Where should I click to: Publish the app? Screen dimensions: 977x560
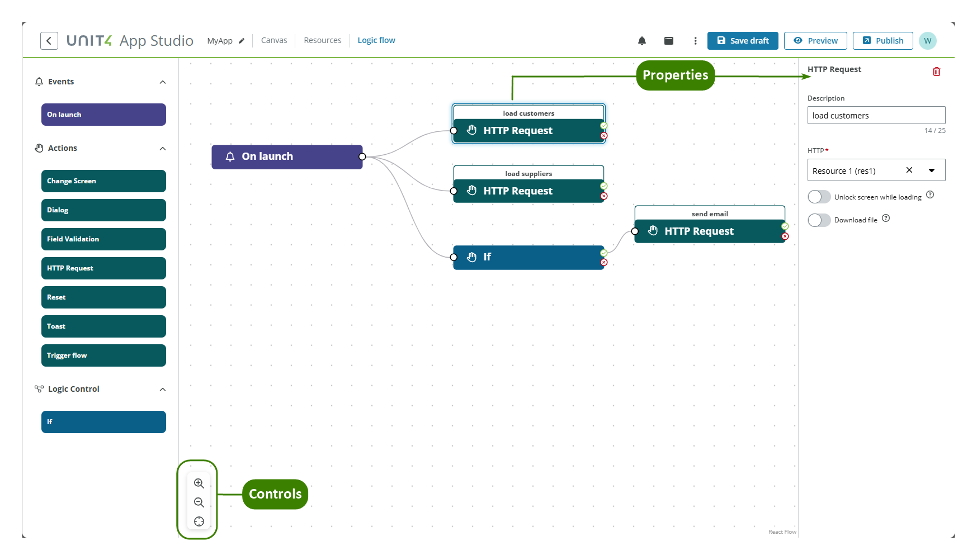pyautogui.click(x=882, y=40)
